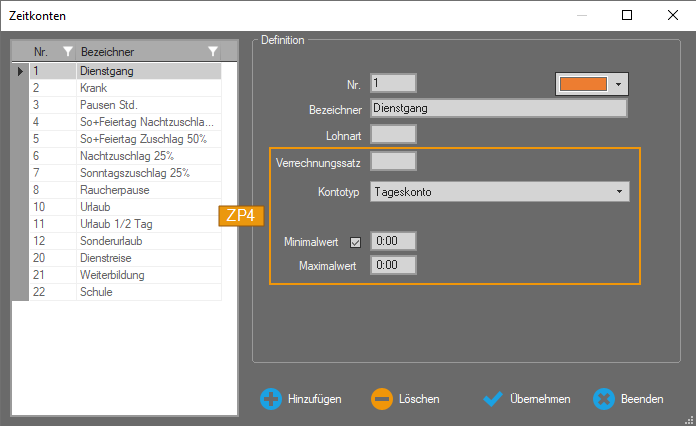Click the Bezeichner text field containing Dienstgang

(x=498, y=109)
